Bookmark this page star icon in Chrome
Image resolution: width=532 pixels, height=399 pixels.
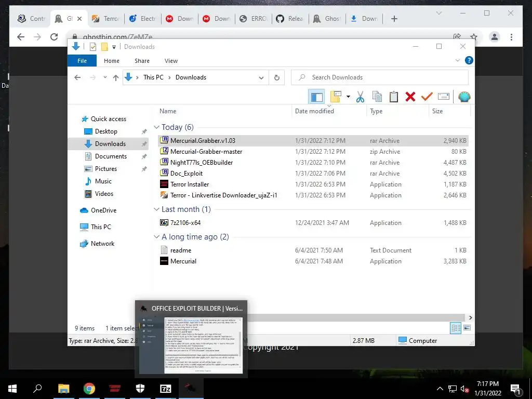point(474,37)
